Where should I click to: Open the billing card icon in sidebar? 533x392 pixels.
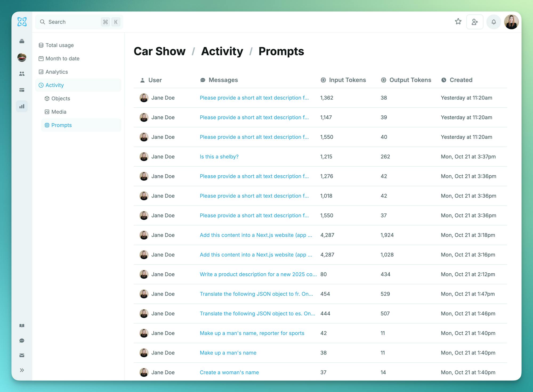(22, 90)
